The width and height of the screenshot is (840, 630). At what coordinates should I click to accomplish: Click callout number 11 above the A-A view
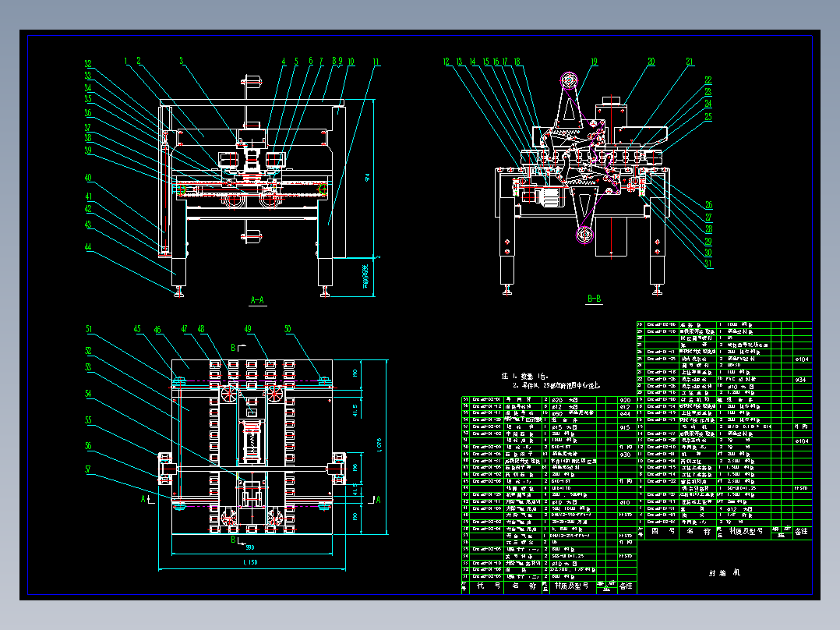[376, 62]
